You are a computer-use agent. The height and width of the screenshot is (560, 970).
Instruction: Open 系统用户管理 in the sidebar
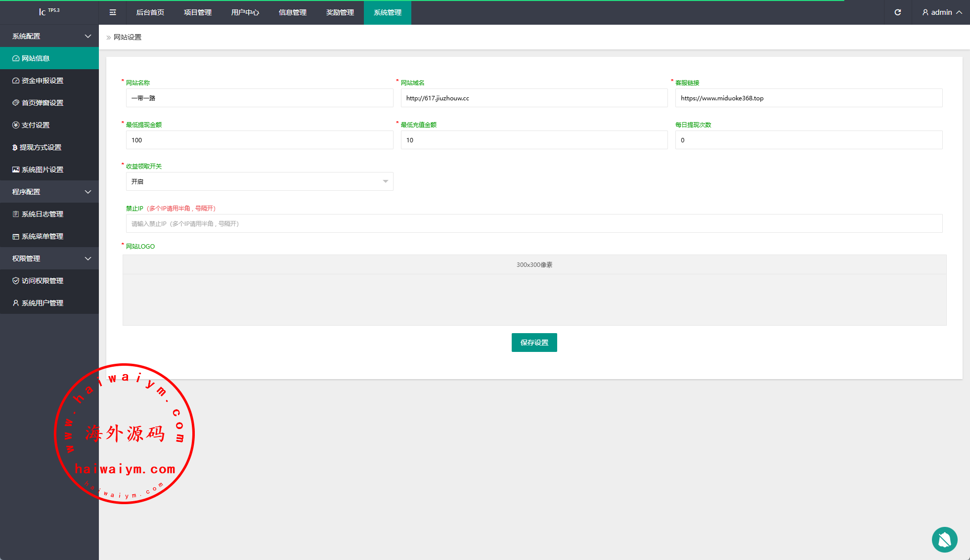pos(43,303)
